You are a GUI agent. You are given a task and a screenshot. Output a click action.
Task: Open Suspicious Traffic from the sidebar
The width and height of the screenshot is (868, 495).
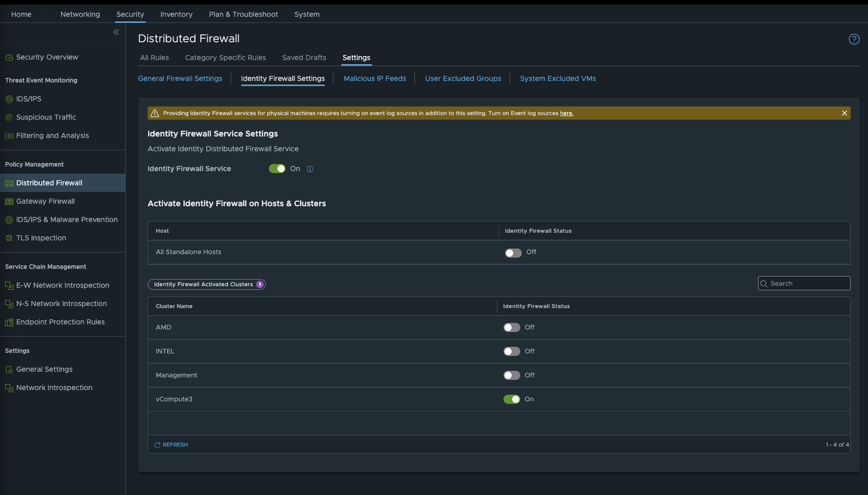point(46,117)
